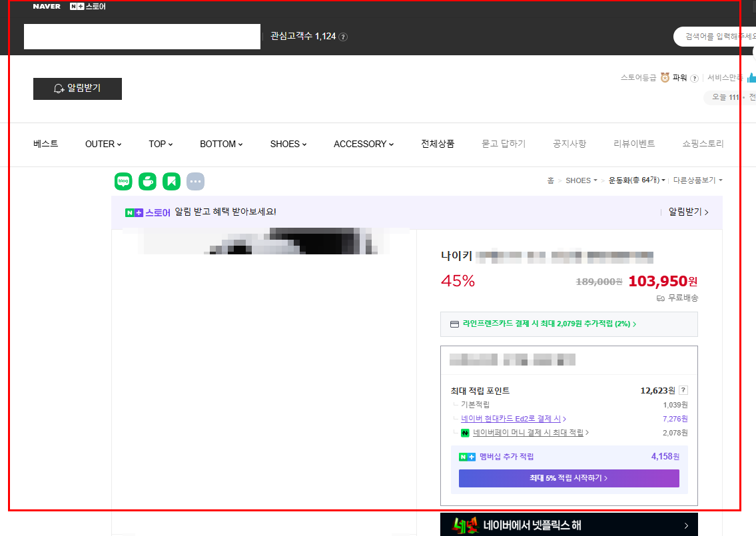Open 네이버 현대카드 Ed2로 결제 시 link
The width and height of the screenshot is (756, 536).
514,419
